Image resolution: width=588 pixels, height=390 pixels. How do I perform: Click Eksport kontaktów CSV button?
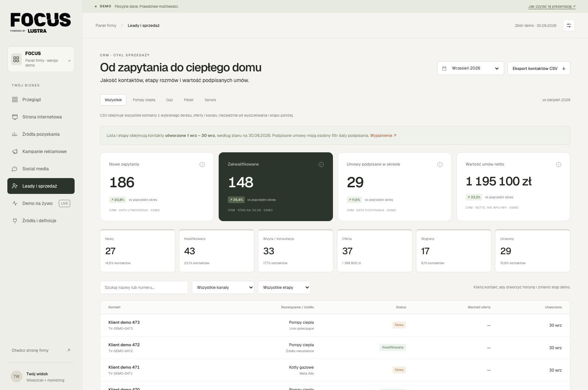coord(539,68)
